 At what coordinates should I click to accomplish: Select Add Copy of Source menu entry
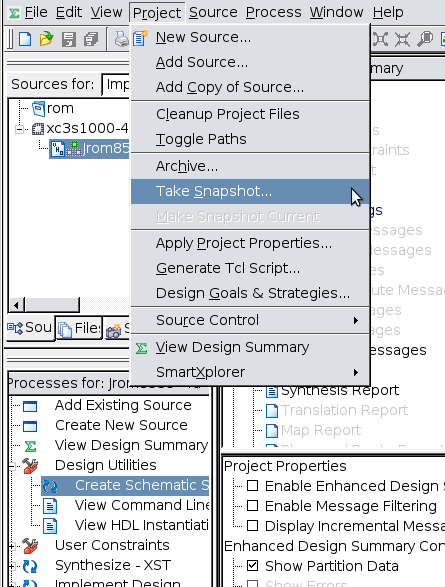click(x=250, y=88)
